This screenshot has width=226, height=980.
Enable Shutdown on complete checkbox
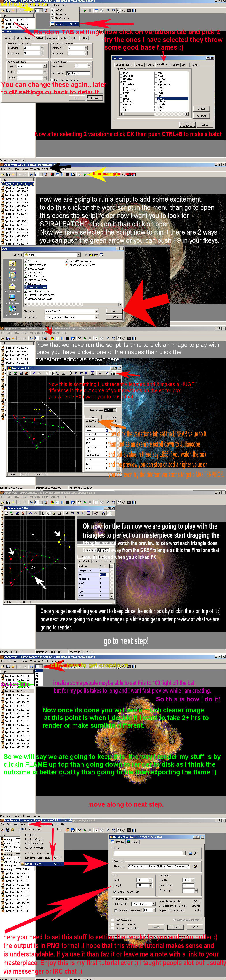click(112, 928)
